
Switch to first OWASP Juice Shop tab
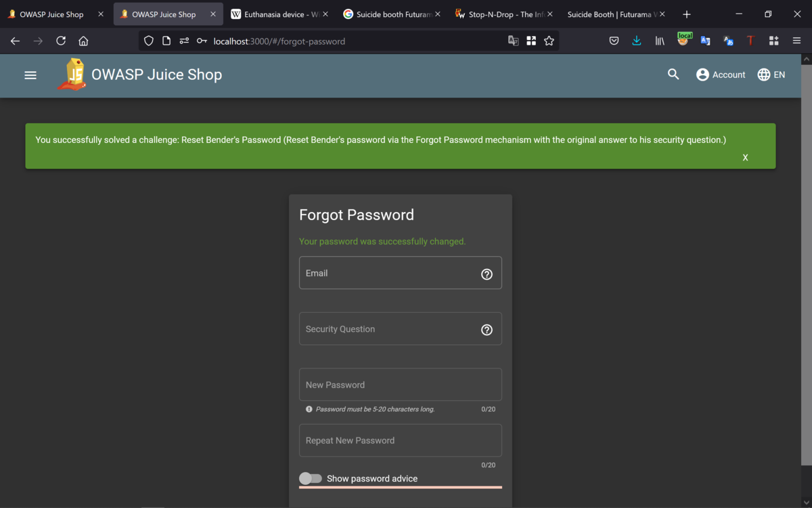click(x=55, y=14)
